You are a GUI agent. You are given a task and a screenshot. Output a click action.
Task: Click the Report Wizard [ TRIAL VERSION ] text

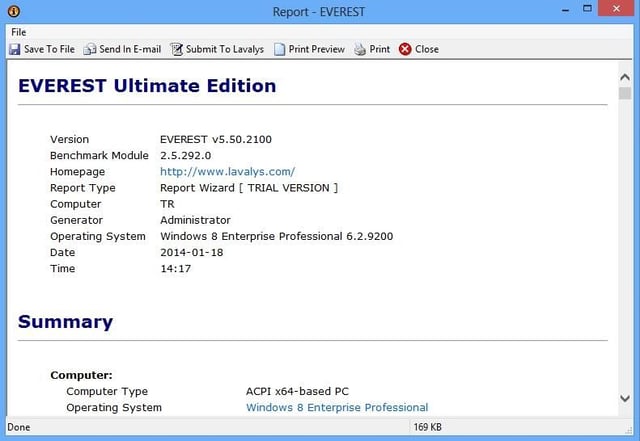(249, 188)
